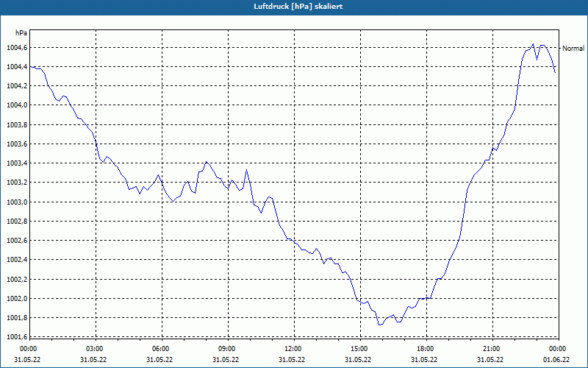
Task: Select the y-axis value "1003,6"
Action: tap(17, 144)
